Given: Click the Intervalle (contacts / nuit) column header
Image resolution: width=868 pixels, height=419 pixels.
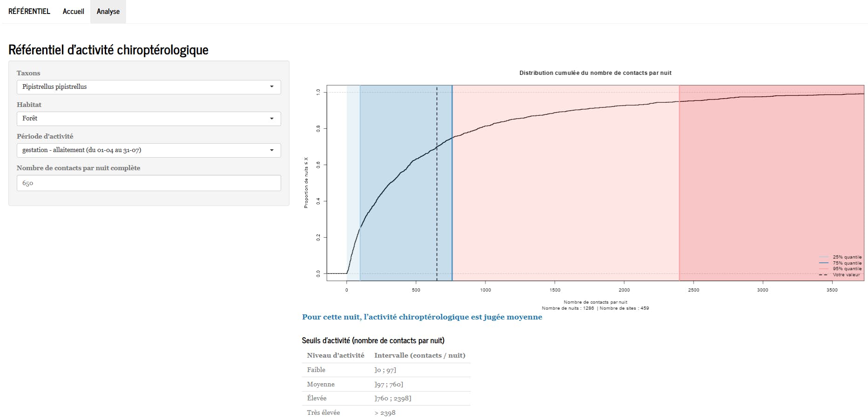Looking at the screenshot, I should coord(419,355).
